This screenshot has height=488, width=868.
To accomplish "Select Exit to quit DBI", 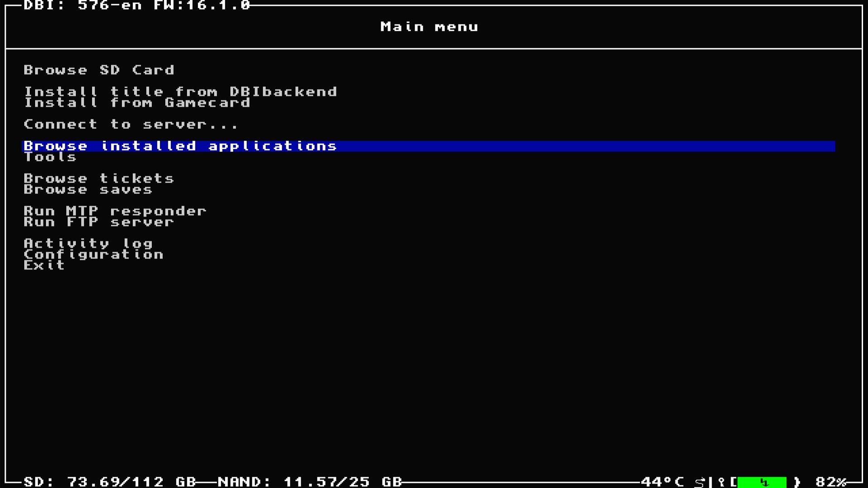I will 44,266.
